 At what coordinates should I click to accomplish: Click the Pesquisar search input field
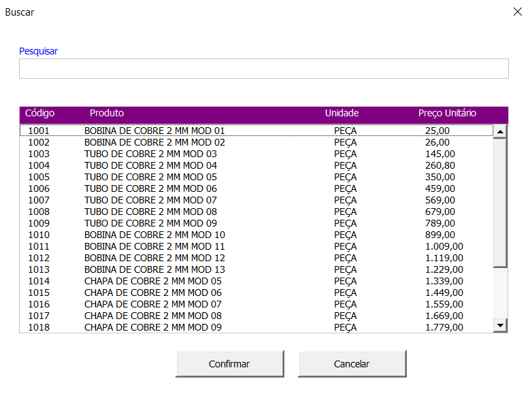[263, 69]
